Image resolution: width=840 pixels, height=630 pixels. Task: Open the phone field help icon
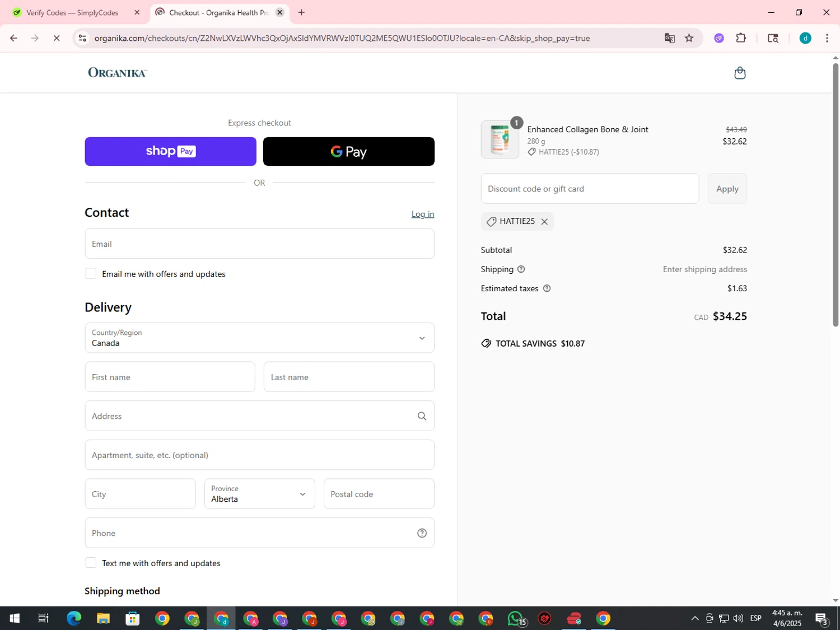[x=422, y=533]
